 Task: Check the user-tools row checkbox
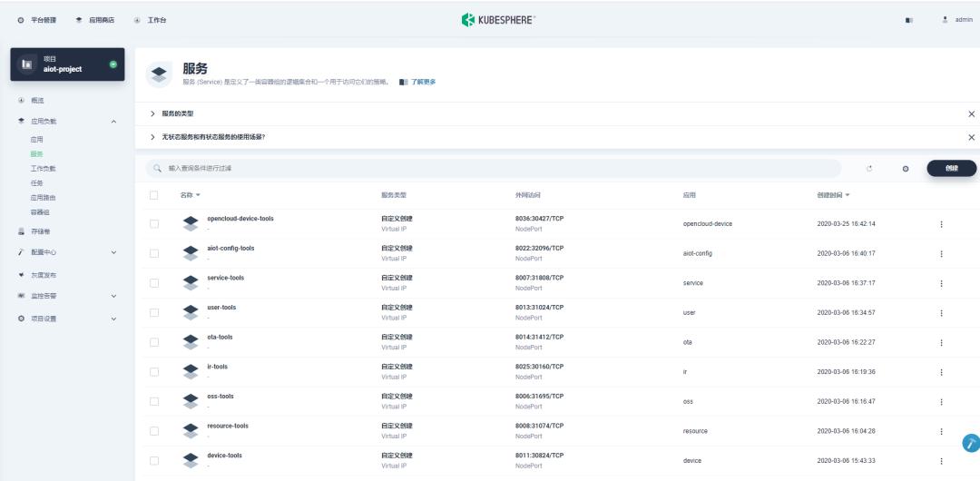153,313
